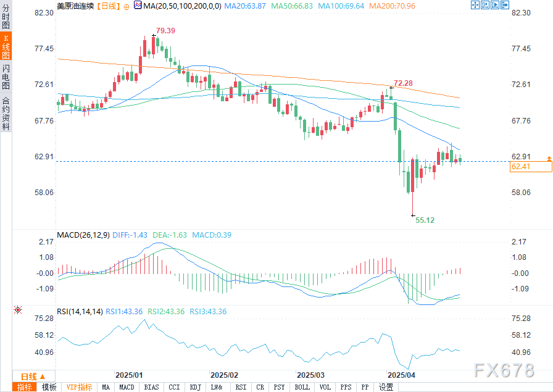Click the orange plus icon beside 日线
The height and width of the screenshot is (392, 553).
(127, 6)
